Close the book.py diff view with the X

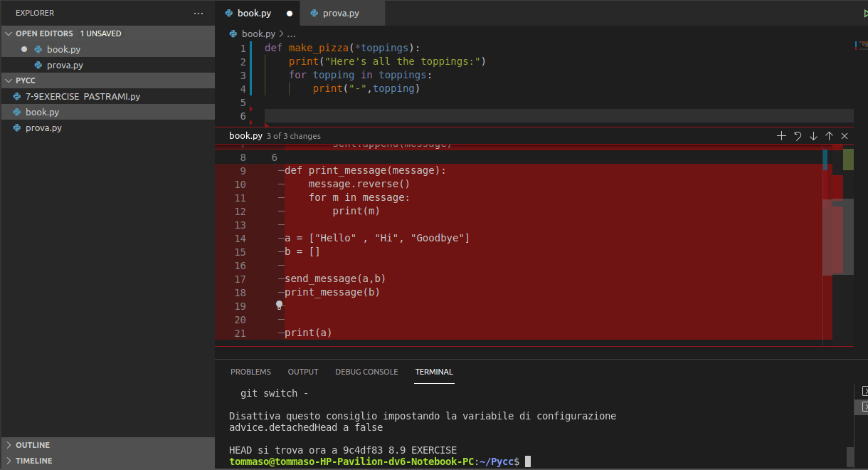(x=845, y=135)
